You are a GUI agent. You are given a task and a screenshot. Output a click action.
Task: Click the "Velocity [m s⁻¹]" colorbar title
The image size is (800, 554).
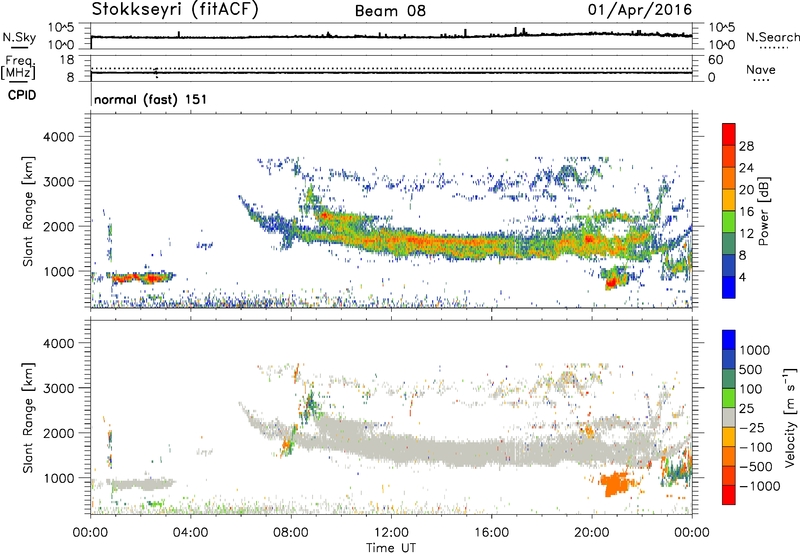click(x=790, y=417)
